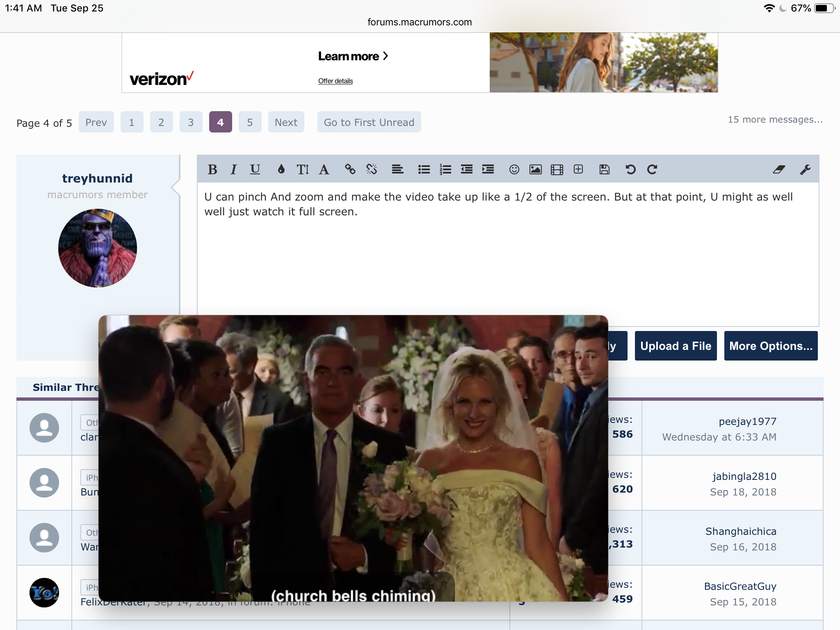
Task: Click default avatar in jabingla2810 thread row
Action: click(x=44, y=483)
